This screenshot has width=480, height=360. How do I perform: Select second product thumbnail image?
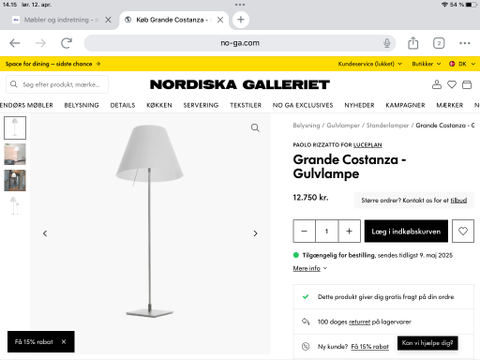[x=15, y=154]
